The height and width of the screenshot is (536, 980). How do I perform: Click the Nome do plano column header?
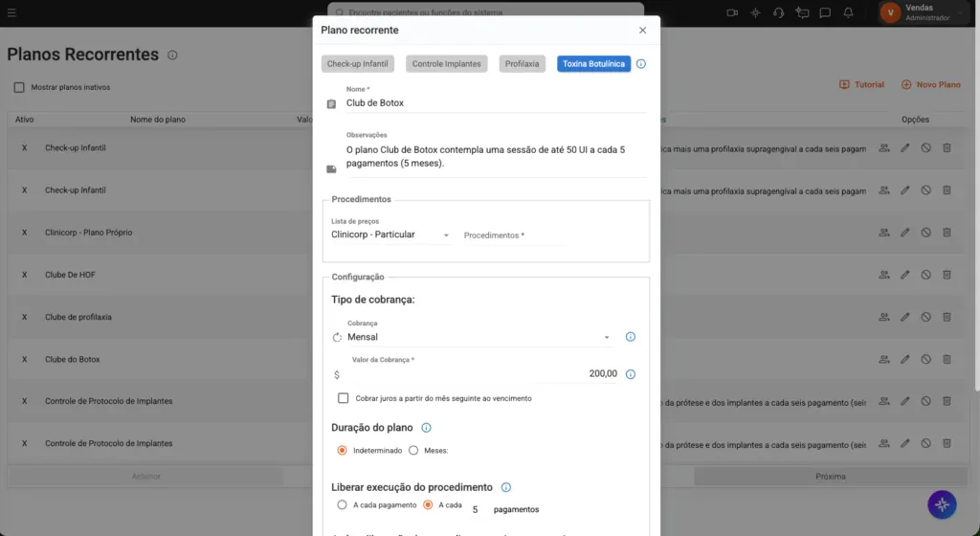click(158, 120)
